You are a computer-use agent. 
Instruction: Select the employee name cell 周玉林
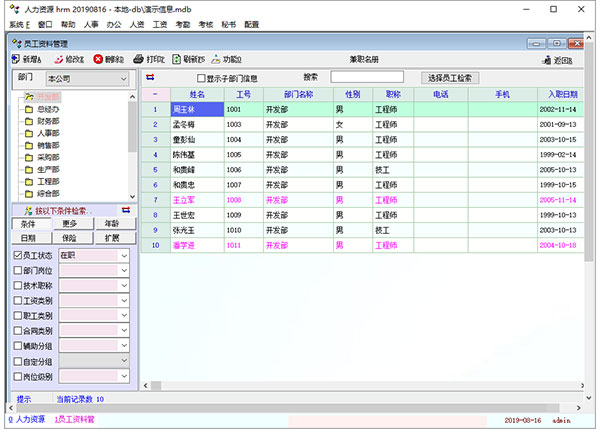[197, 109]
